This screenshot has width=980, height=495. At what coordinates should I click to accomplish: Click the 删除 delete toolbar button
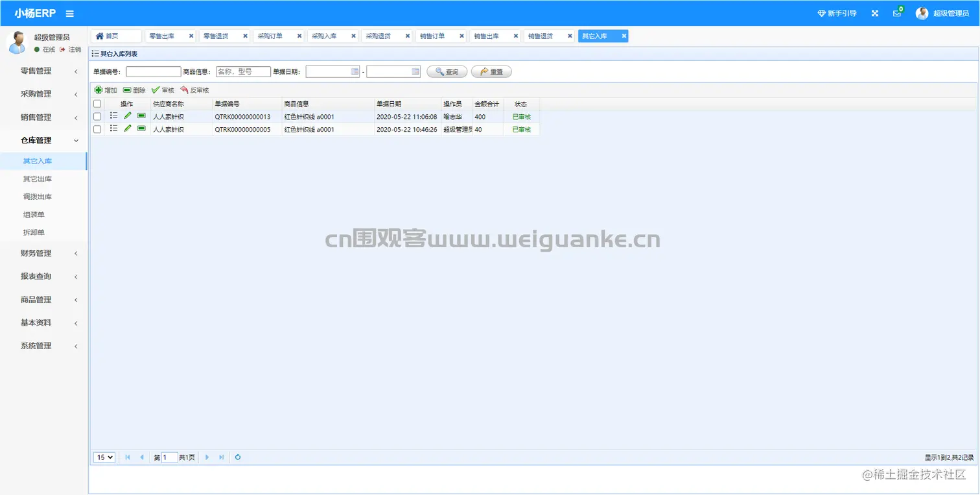[134, 90]
